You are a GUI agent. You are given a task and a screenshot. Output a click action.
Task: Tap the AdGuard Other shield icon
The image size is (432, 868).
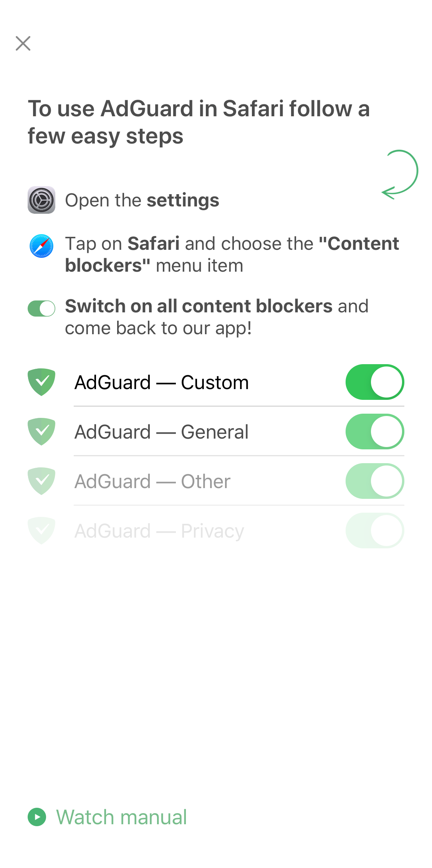[41, 481]
